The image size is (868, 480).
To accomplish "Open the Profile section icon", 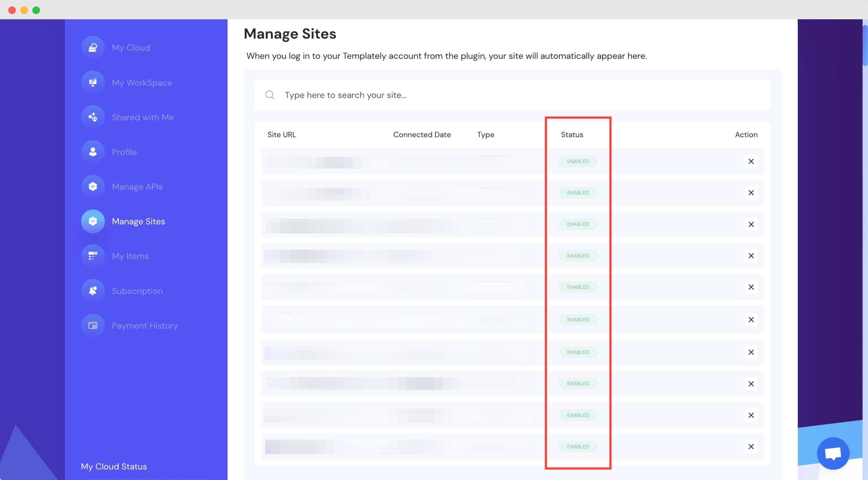I will pyautogui.click(x=93, y=151).
